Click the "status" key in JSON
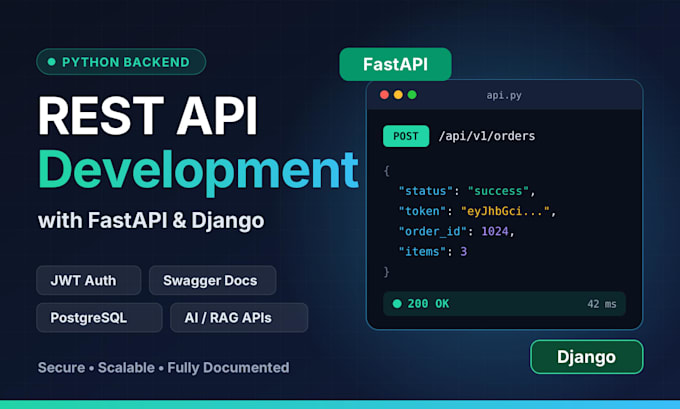The image size is (680, 409). click(x=425, y=191)
